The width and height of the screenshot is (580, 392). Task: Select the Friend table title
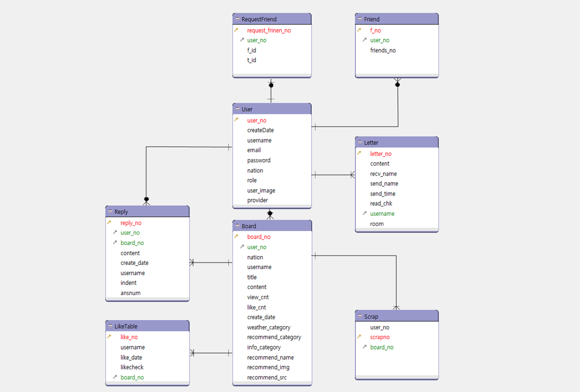point(372,19)
